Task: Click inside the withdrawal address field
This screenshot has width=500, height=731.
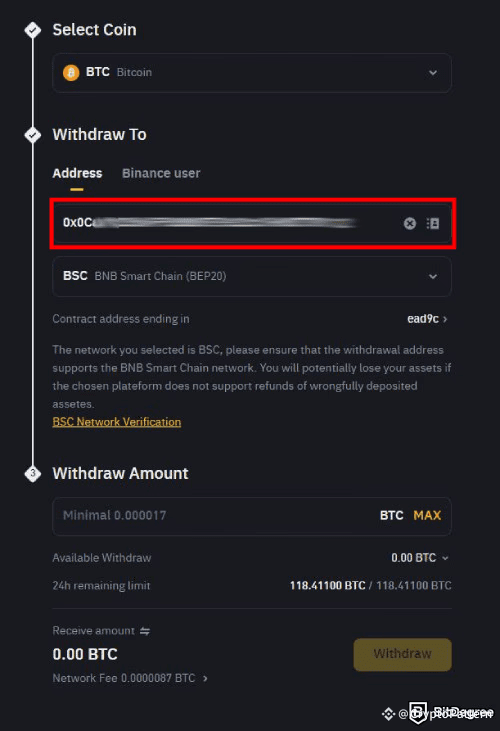Action: [228, 223]
